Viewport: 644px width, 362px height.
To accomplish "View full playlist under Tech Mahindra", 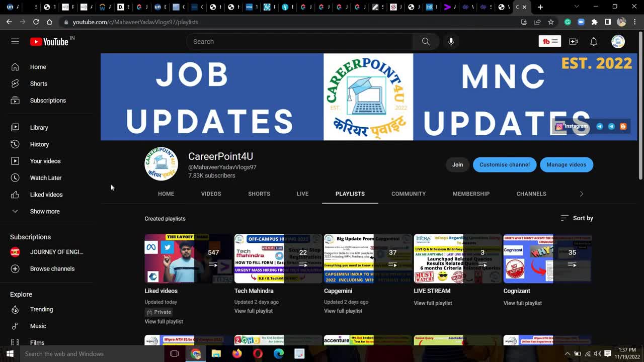I will coord(254,311).
